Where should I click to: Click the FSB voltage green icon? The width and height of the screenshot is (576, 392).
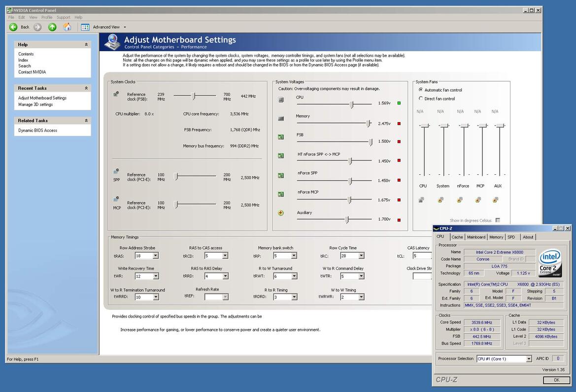[281, 137]
